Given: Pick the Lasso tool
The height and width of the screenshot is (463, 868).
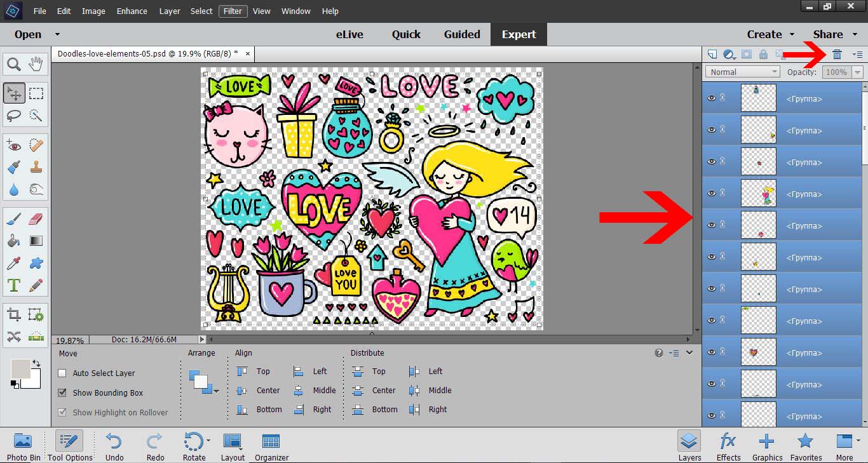Looking at the screenshot, I should pyautogui.click(x=14, y=115).
